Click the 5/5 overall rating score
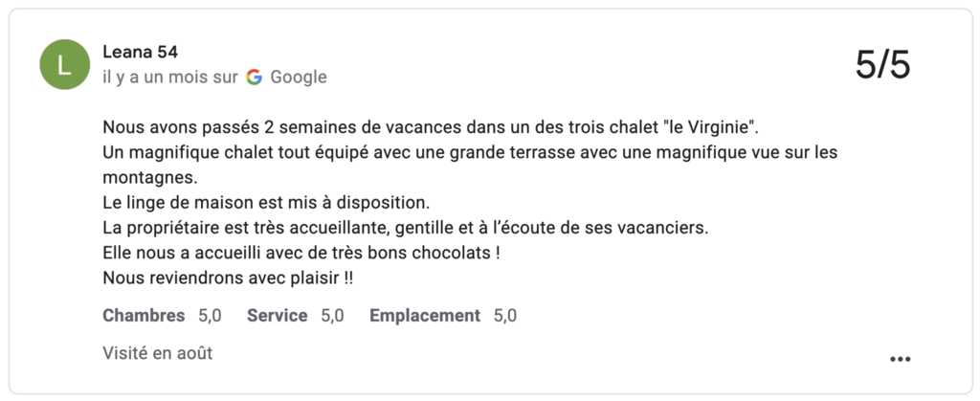 pos(882,65)
